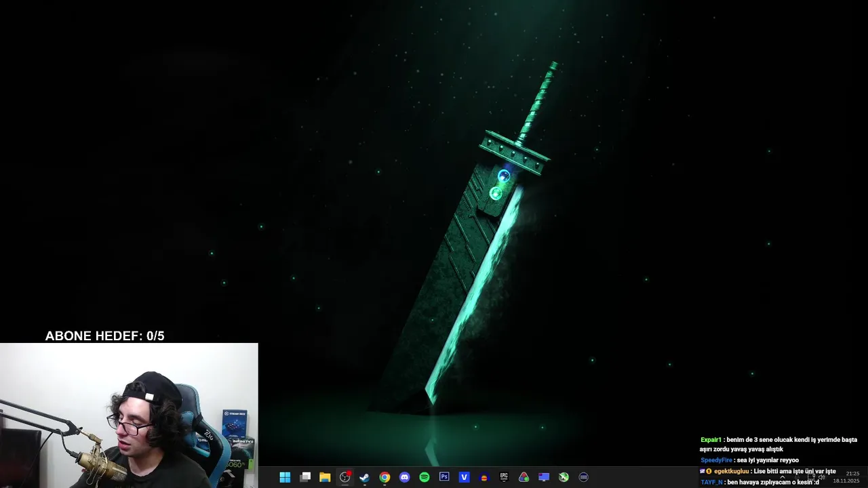Open the multicolor triangle app icon
The image size is (868, 488).
524,477
